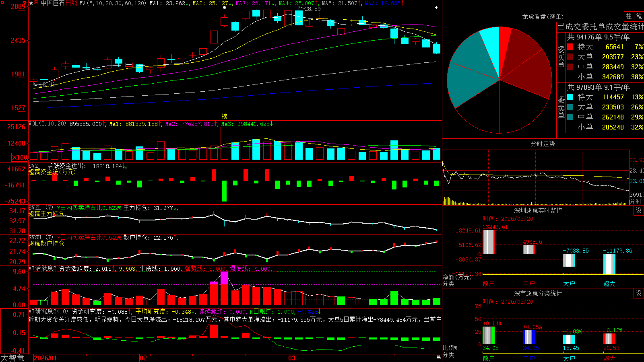Click the 大户 bar in 深圳超赢实时监控
The width and height of the screenshot is (644, 362).
(569, 260)
